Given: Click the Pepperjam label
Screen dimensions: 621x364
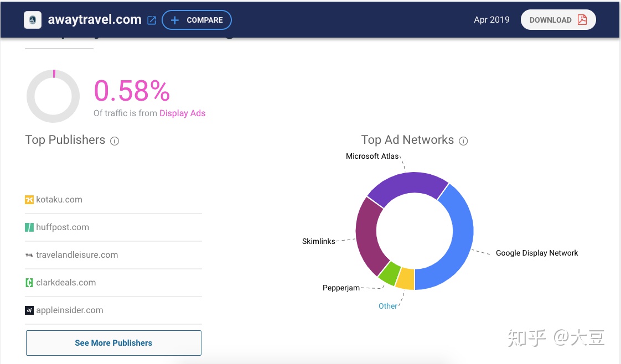Looking at the screenshot, I should (x=341, y=288).
